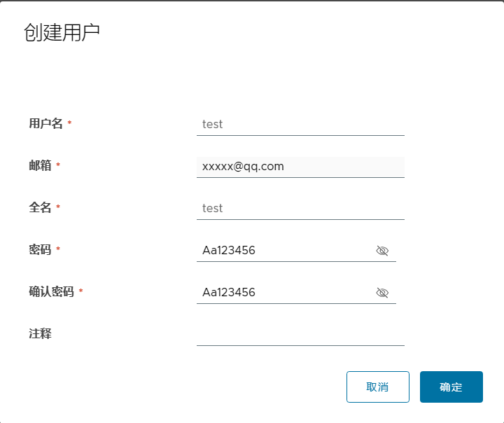504x423 pixels.
Task: Click the 邮箱 label
Action: [x=40, y=166]
